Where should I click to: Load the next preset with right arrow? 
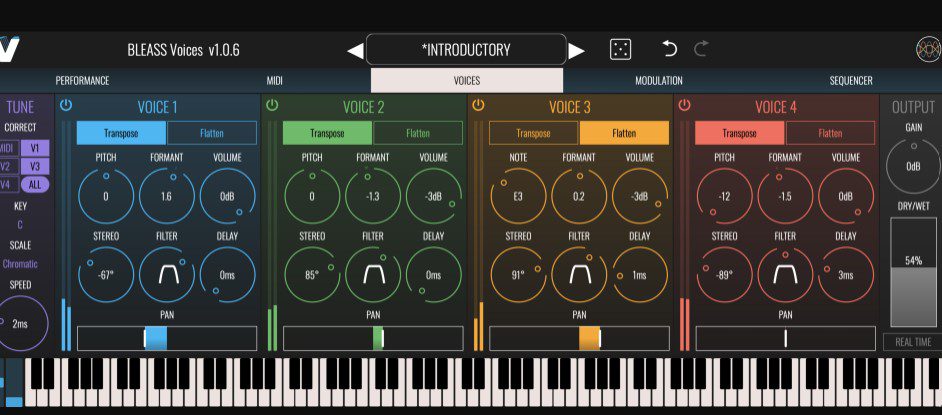(576, 51)
